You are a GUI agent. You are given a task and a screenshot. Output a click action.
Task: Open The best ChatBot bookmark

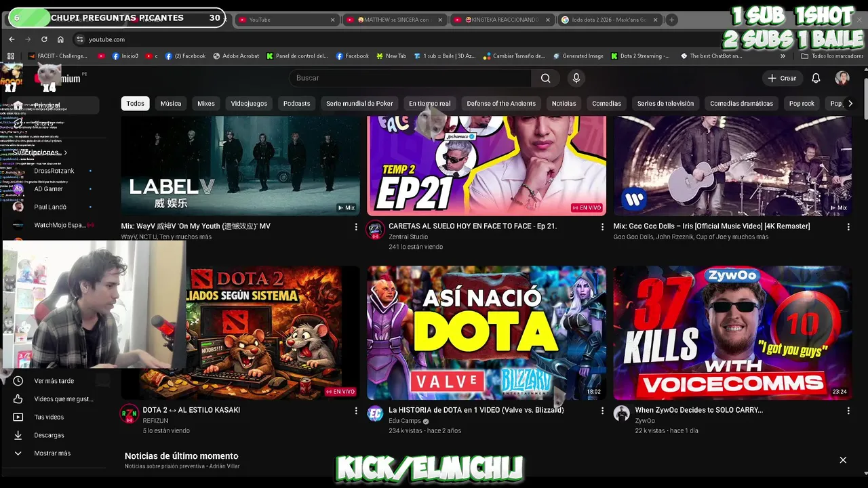coord(711,56)
